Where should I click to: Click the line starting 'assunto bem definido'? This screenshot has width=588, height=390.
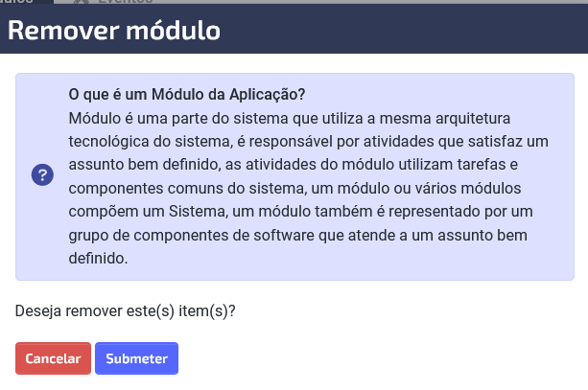point(294,165)
